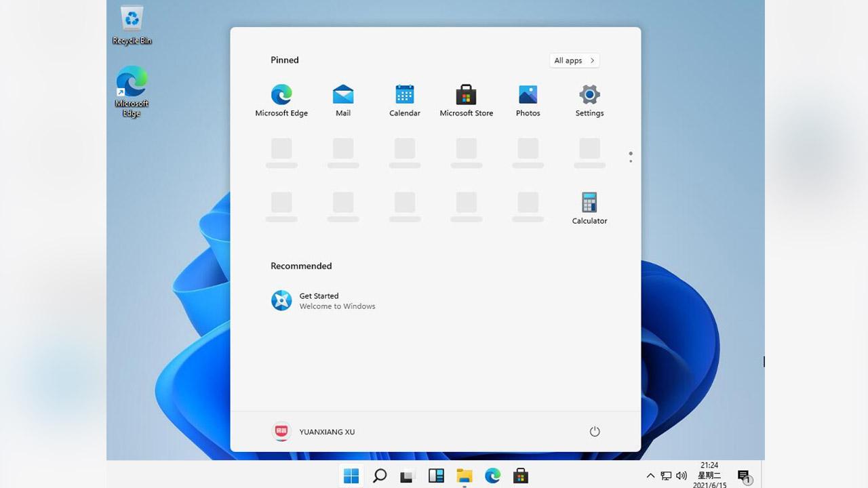Open Task View on the taskbar

pos(407,476)
